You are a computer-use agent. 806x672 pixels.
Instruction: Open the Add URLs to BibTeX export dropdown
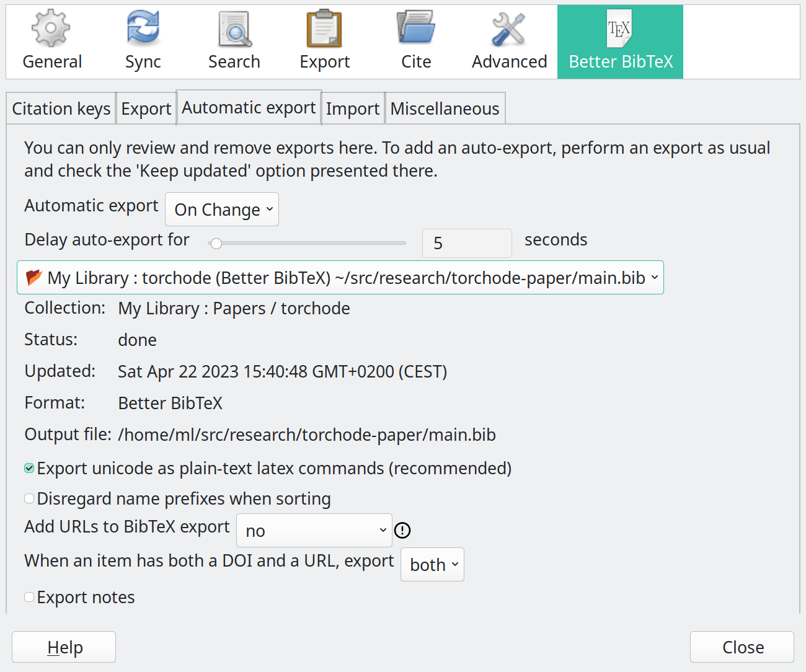coord(314,531)
